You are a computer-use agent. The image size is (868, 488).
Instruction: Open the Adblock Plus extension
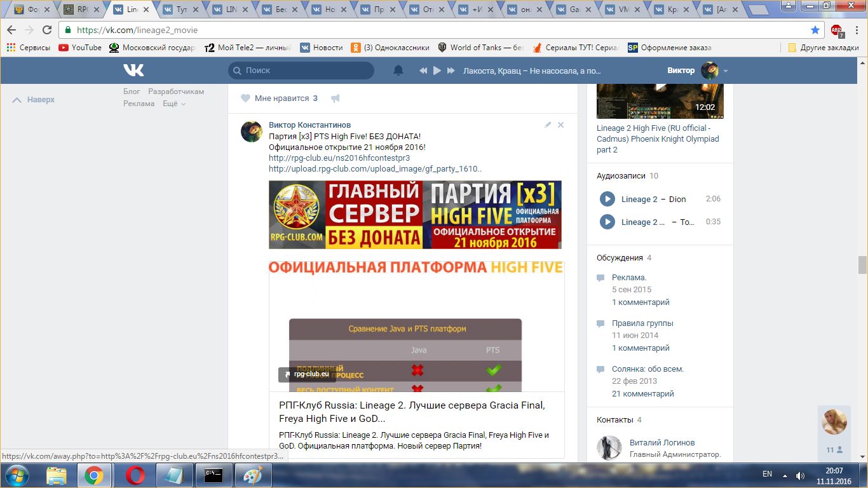[x=837, y=30]
